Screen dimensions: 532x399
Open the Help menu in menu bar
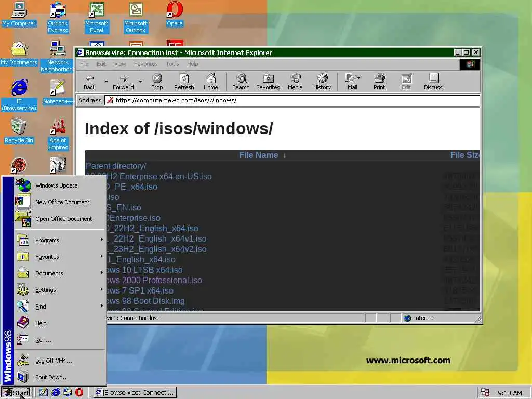pyautogui.click(x=192, y=64)
